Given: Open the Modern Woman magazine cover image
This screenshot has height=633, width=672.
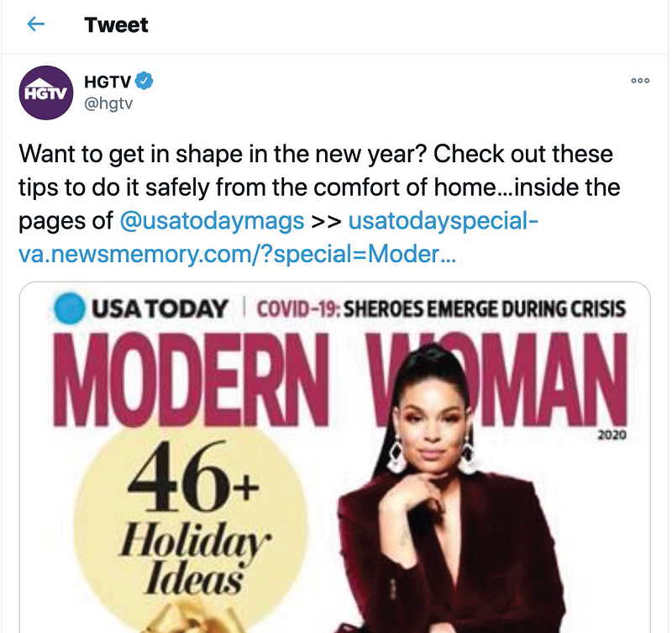Looking at the screenshot, I should pos(334,457).
